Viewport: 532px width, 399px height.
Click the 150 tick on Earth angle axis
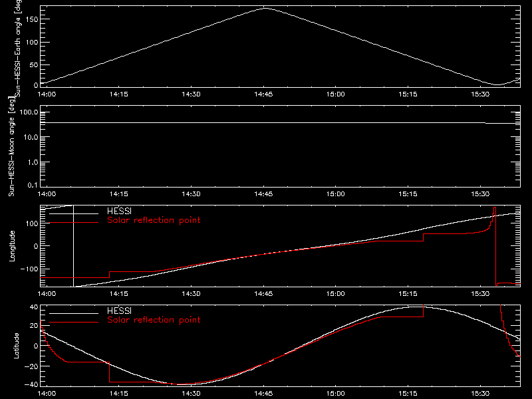(32, 19)
